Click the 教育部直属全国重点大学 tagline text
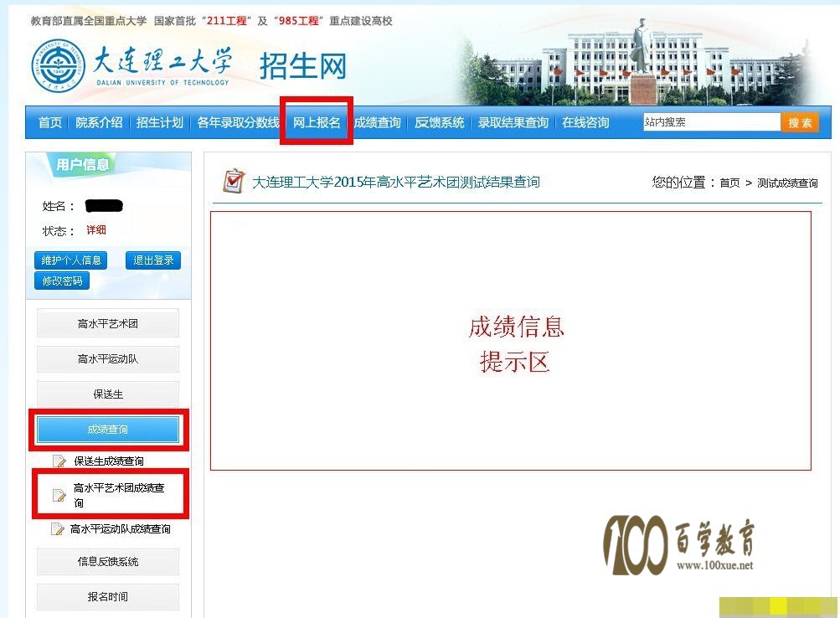The height and width of the screenshot is (618, 840). (89, 21)
